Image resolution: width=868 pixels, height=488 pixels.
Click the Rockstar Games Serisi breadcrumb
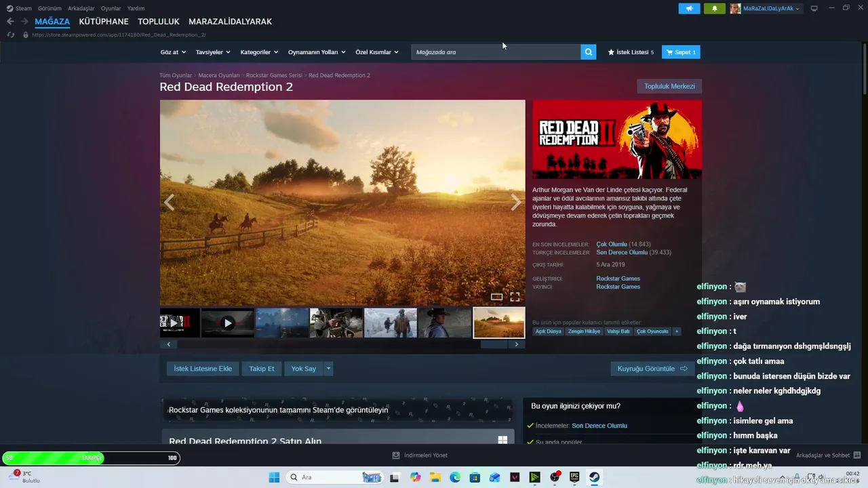pos(274,75)
